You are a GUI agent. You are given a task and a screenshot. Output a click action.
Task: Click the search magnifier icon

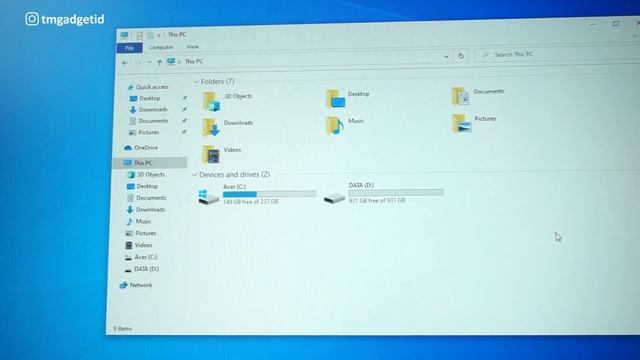pyautogui.click(x=485, y=55)
